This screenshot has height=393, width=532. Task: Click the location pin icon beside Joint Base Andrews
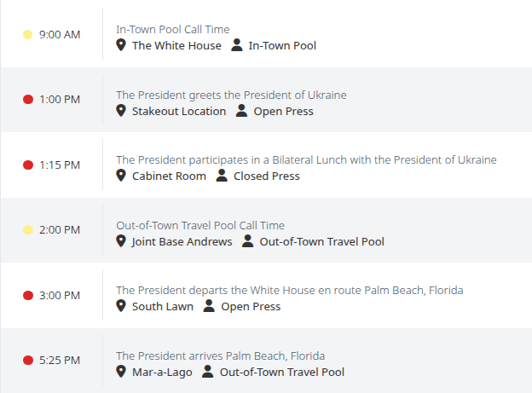[x=121, y=241]
